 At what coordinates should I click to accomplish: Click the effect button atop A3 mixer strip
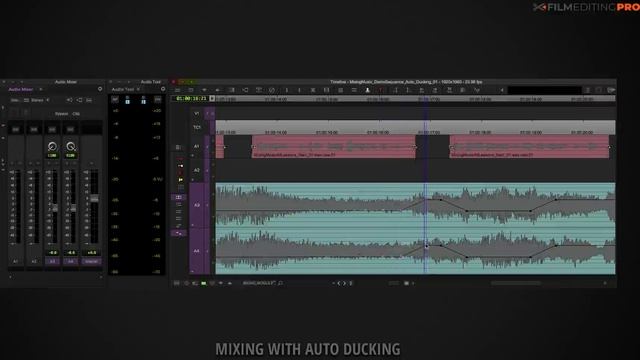tap(52, 129)
